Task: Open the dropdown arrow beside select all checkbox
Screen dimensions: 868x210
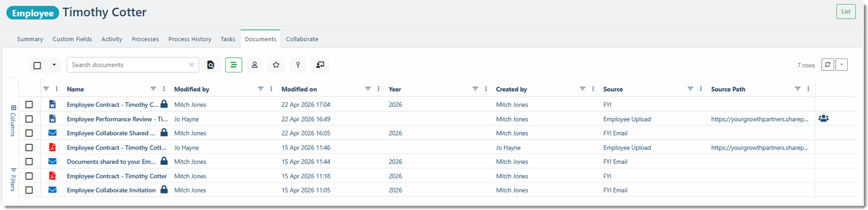Action: 54,65
